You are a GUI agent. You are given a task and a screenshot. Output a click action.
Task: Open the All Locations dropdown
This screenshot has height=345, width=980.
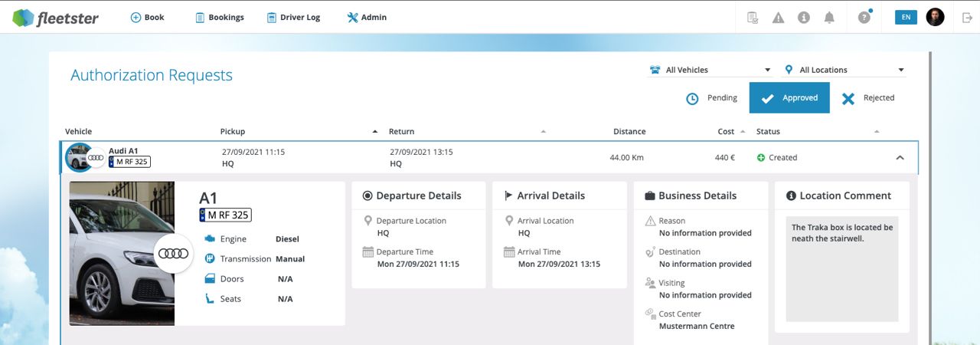point(844,70)
